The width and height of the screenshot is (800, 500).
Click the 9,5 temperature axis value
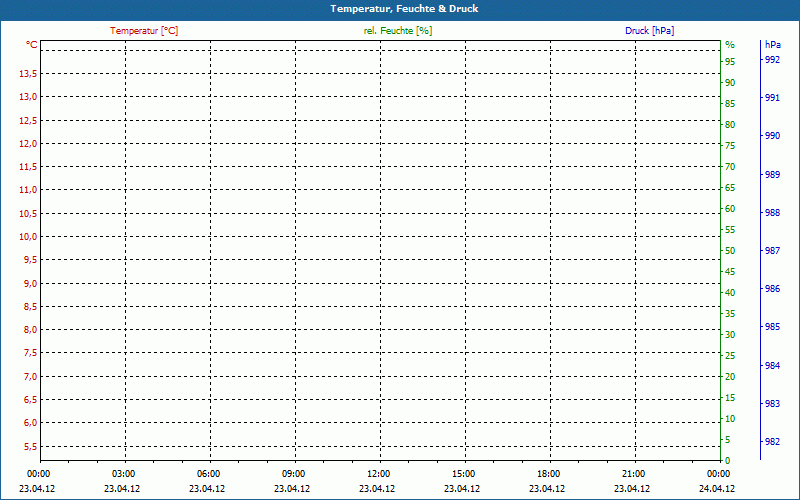(31, 260)
